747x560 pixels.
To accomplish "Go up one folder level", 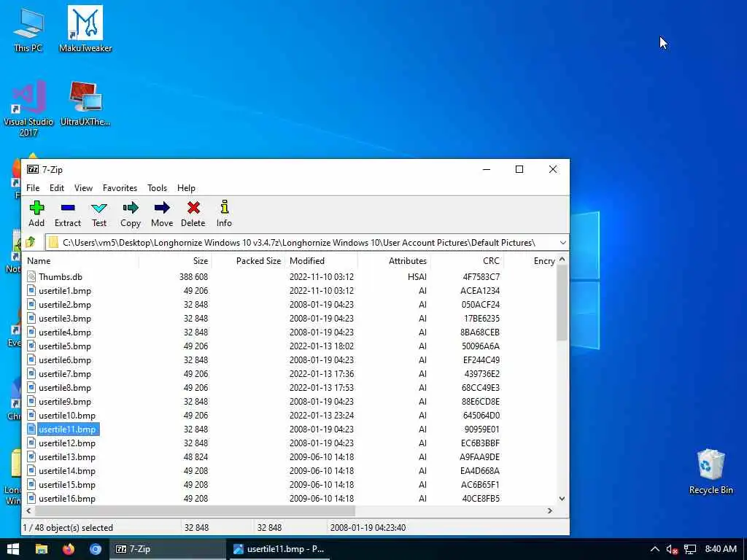I will pyautogui.click(x=31, y=242).
